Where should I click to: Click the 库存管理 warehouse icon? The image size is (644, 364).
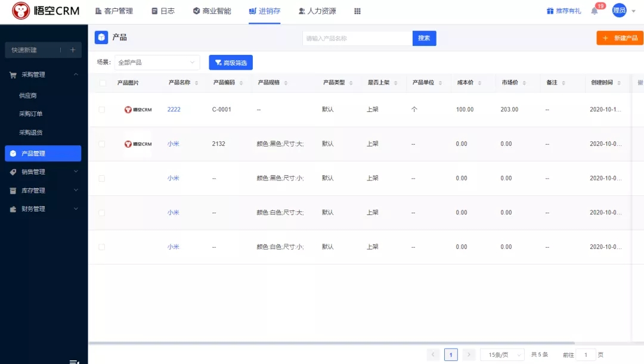pyautogui.click(x=13, y=191)
